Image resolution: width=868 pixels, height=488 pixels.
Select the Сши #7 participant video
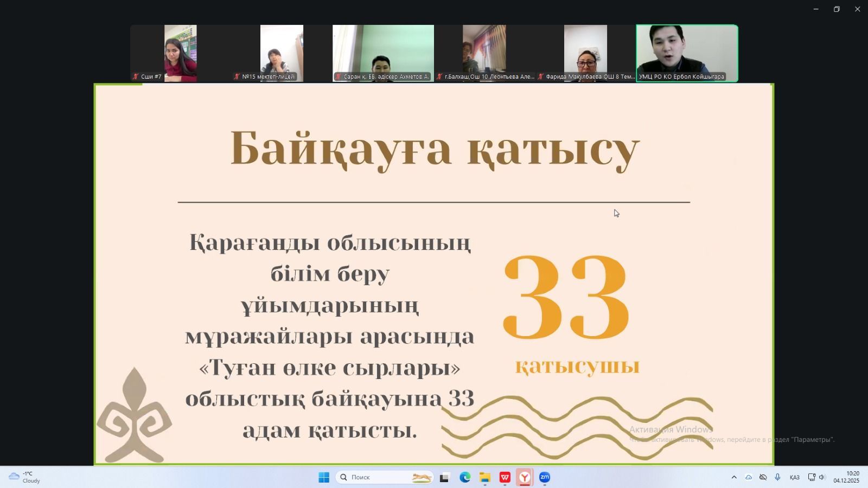[181, 53]
